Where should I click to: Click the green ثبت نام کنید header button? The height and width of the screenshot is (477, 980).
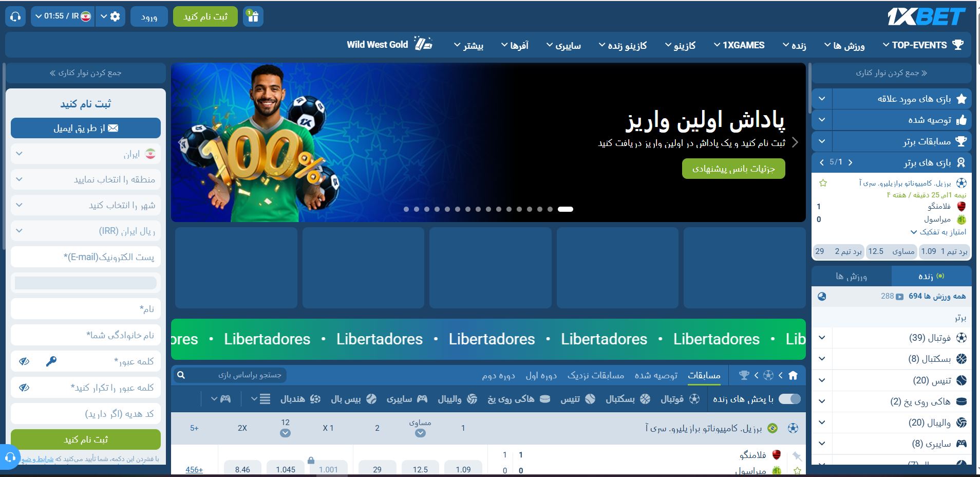point(205,16)
